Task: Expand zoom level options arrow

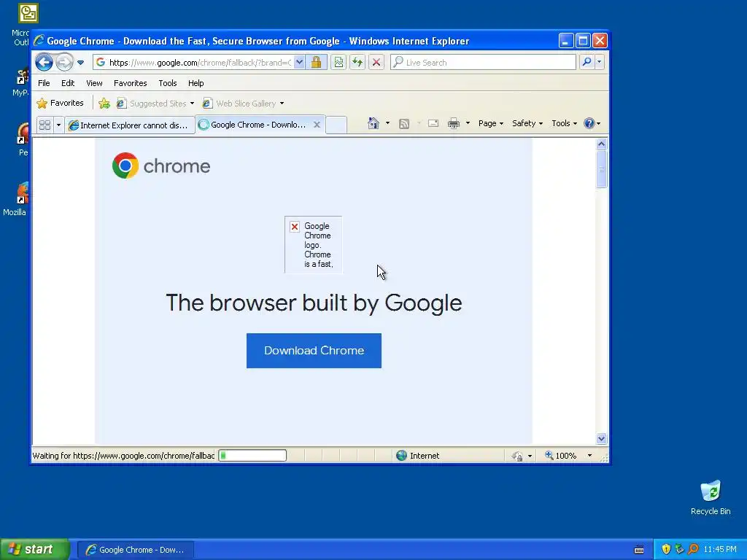Action: (x=589, y=456)
